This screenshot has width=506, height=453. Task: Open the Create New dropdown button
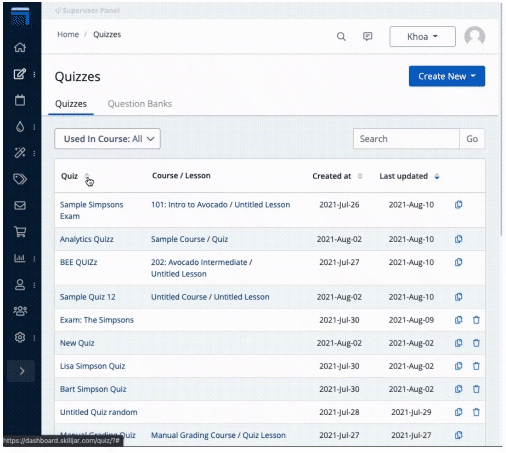(447, 76)
